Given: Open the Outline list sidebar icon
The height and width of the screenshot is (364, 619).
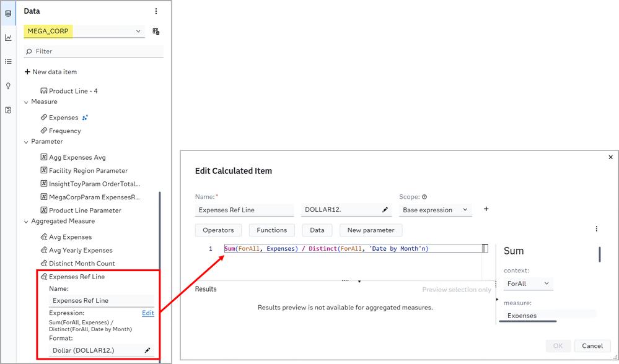Looking at the screenshot, I should (8, 61).
